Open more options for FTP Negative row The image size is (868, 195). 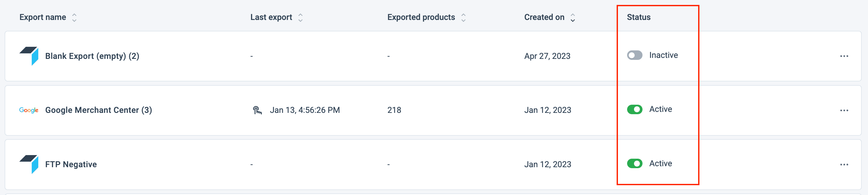tap(844, 165)
